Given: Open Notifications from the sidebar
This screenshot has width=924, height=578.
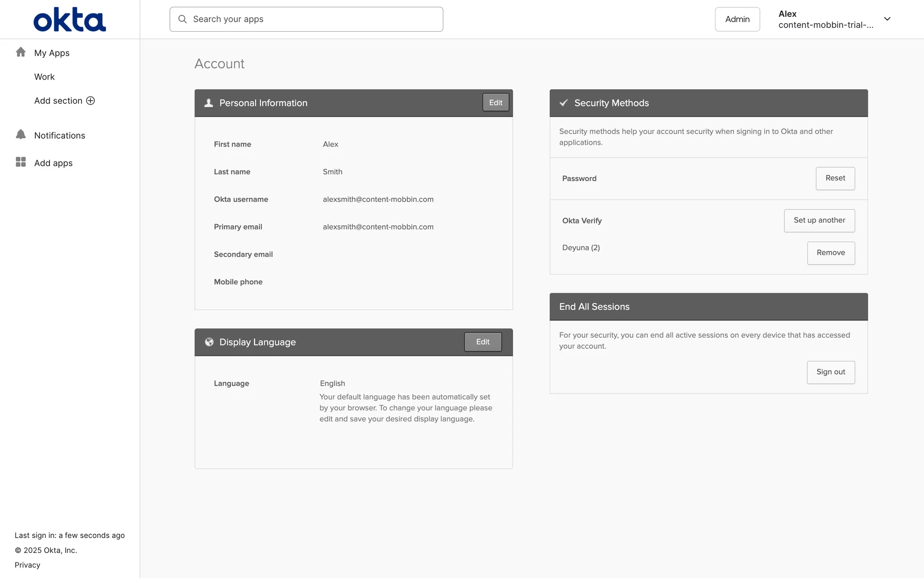Looking at the screenshot, I should tap(60, 136).
